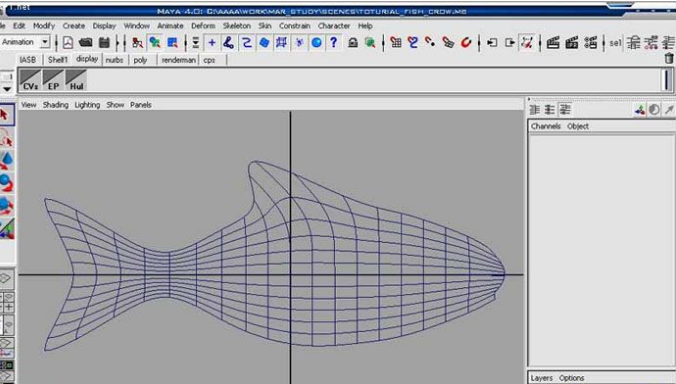Open the Create menu
The image size is (676, 384).
click(74, 26)
